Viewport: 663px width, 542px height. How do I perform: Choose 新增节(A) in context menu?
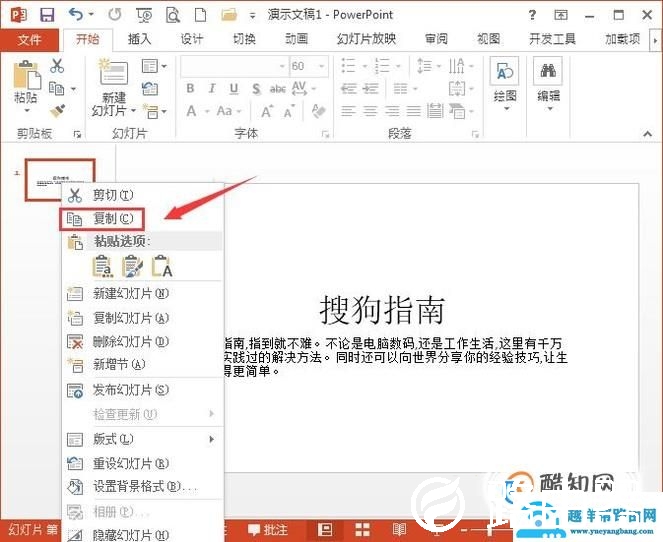coord(142,364)
